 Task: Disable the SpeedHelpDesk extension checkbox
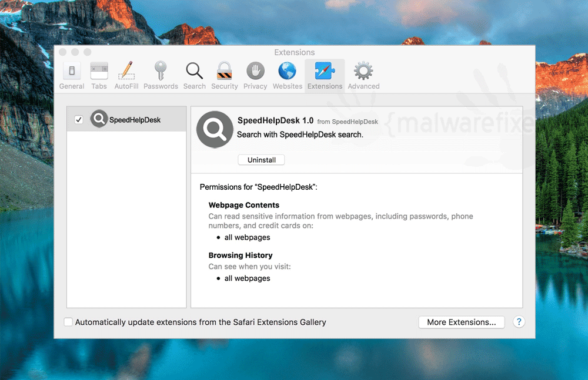79,120
